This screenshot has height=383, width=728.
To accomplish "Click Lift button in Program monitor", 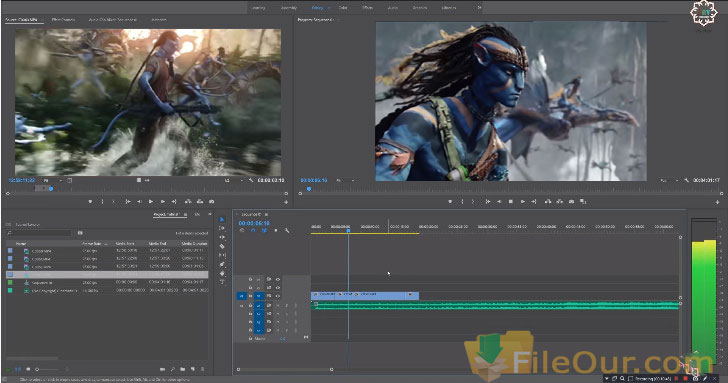I will (x=548, y=201).
